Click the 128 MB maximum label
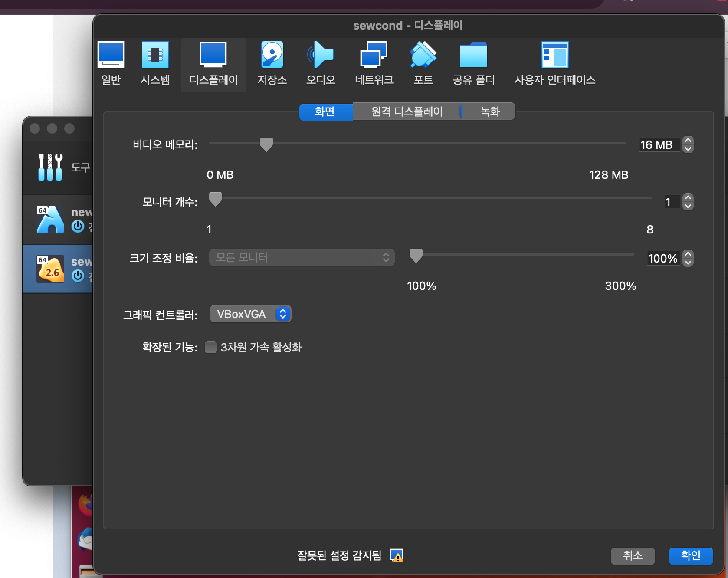Image resolution: width=728 pixels, height=578 pixels. (609, 175)
